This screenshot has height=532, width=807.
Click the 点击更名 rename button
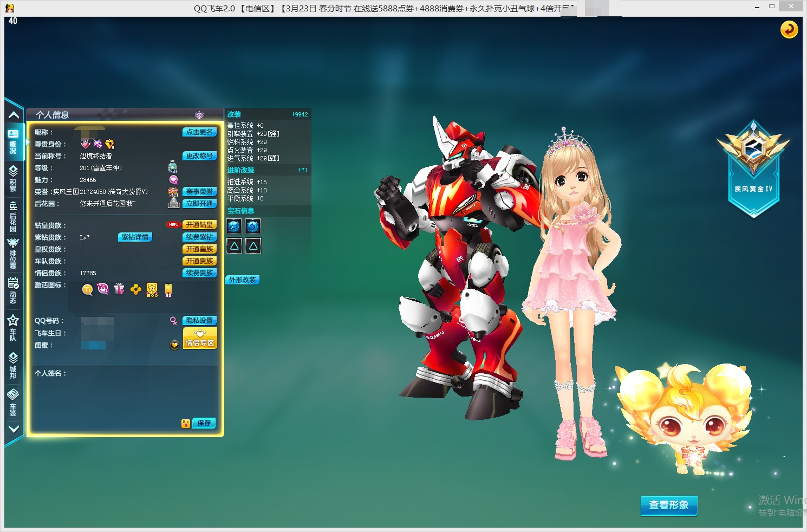[x=199, y=132]
